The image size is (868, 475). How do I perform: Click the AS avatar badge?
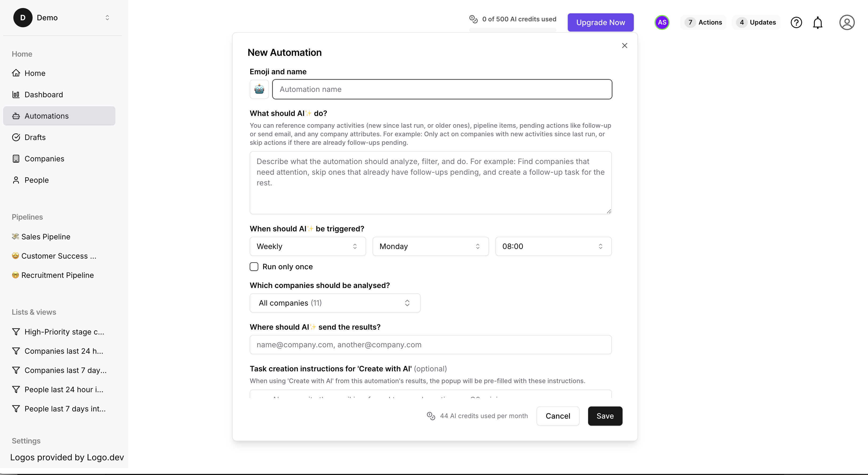click(x=662, y=23)
